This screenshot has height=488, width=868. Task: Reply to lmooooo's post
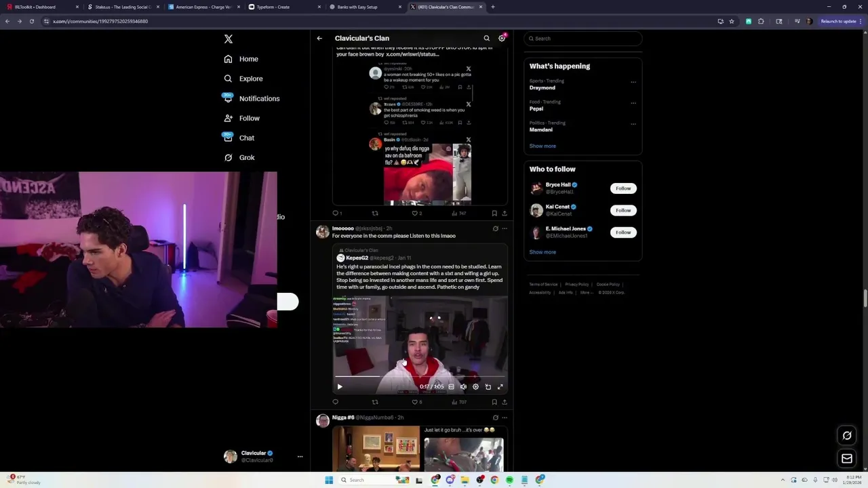point(335,402)
